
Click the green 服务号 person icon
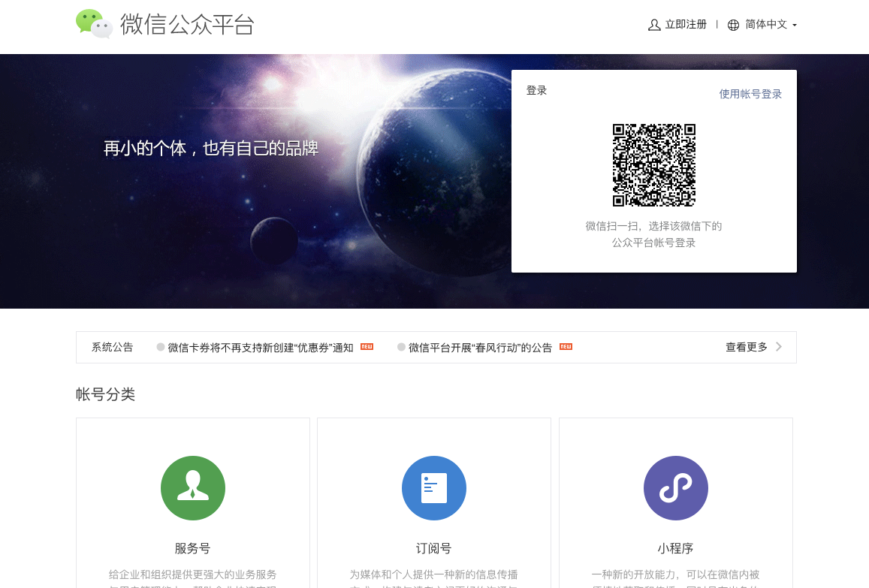pos(193,488)
